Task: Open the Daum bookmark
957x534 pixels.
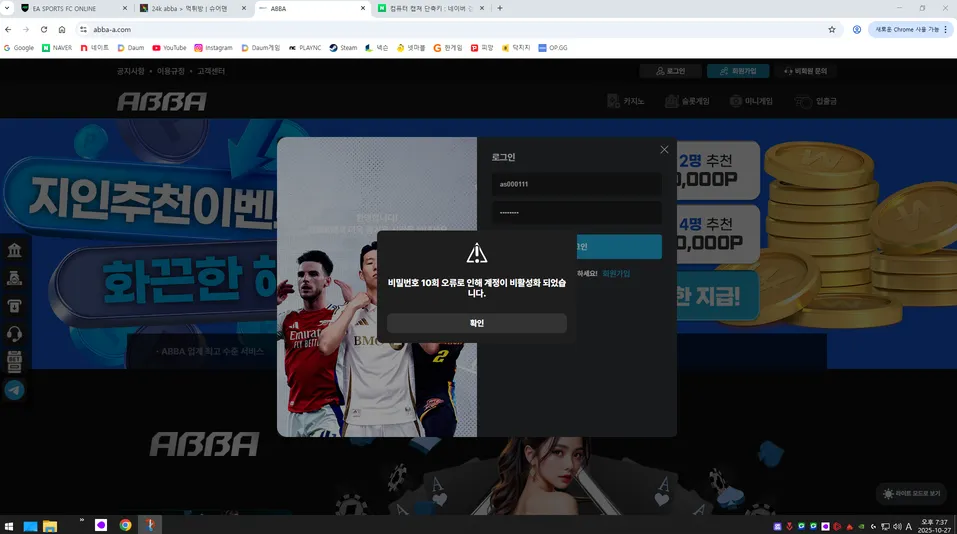Action: [131, 48]
